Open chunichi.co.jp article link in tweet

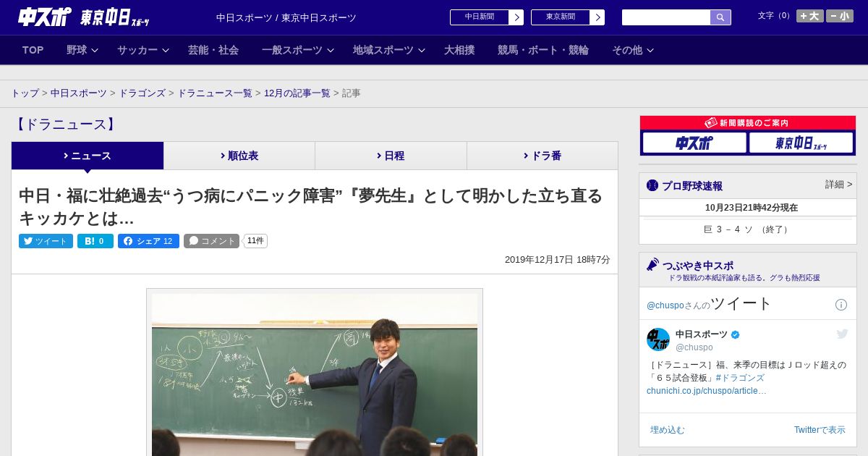pyautogui.click(x=707, y=391)
